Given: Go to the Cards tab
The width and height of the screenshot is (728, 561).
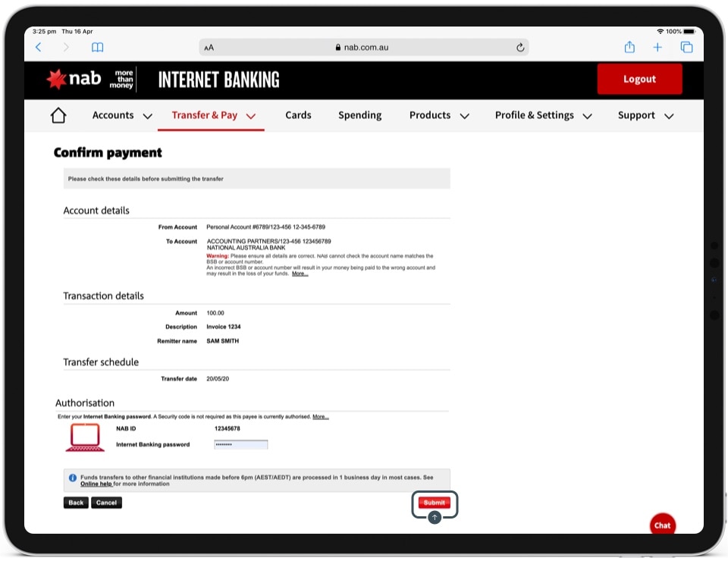Looking at the screenshot, I should point(298,115).
